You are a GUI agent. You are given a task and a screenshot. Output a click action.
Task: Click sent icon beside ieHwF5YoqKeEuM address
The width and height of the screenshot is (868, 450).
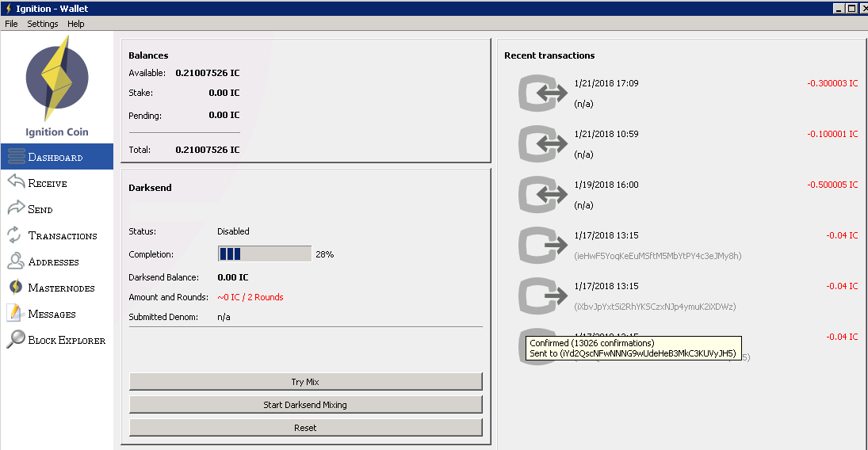click(x=542, y=246)
